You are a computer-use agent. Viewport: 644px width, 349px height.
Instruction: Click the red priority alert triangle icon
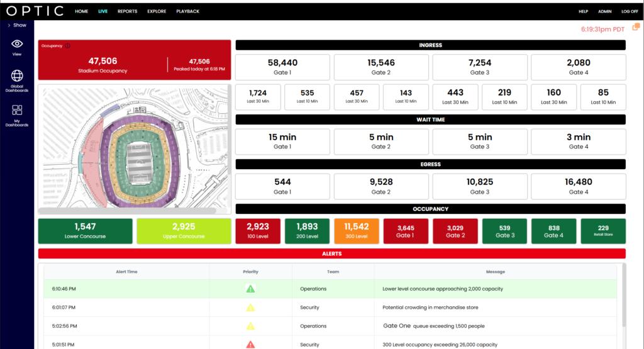click(250, 345)
